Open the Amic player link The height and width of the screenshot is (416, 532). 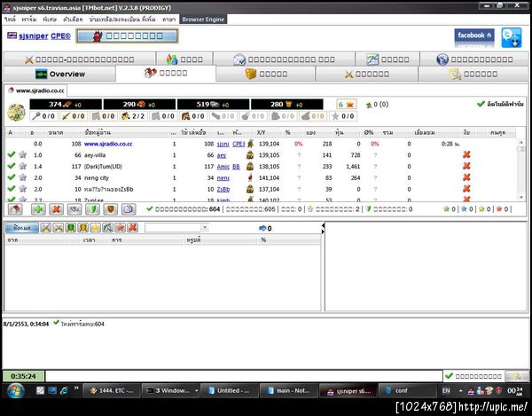click(223, 166)
